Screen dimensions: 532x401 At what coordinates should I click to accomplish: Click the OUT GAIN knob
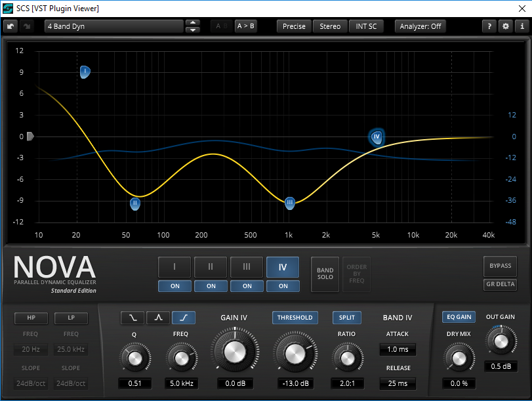(501, 341)
